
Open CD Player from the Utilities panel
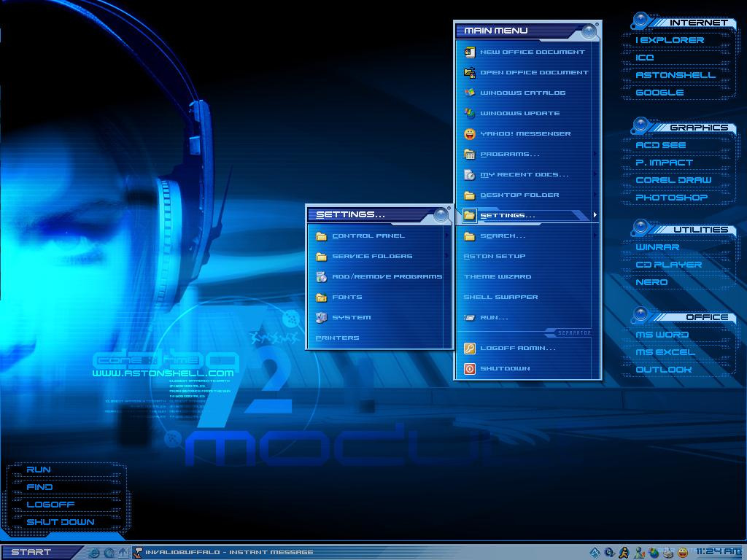coord(669,265)
